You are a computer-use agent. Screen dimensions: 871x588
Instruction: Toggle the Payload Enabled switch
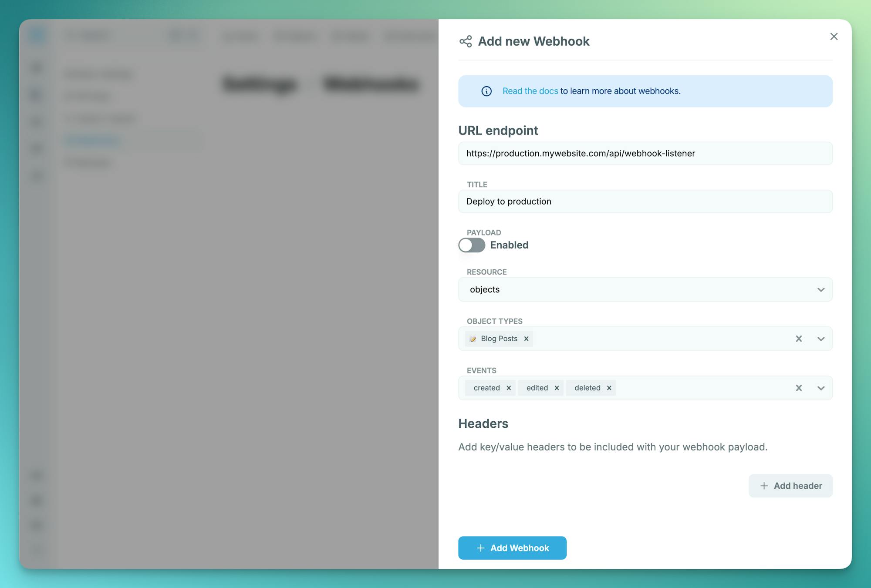472,245
